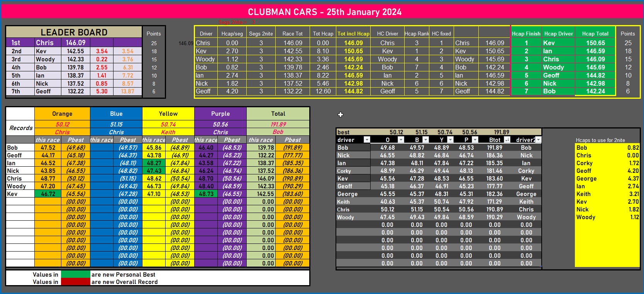Open the 'P' column filter dropdown
Image resolution: width=644 pixels, height=294 pixels.
coord(475,140)
